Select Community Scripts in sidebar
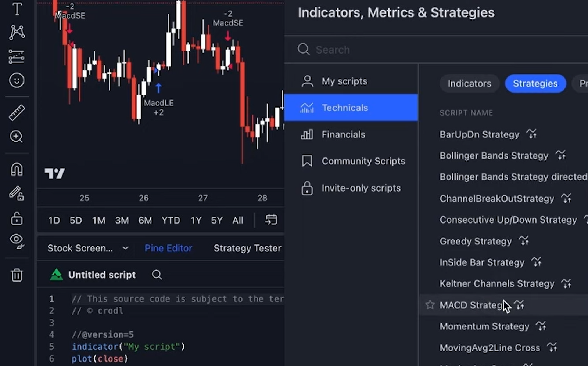Screen dimensions: 588x366 tap(363, 161)
